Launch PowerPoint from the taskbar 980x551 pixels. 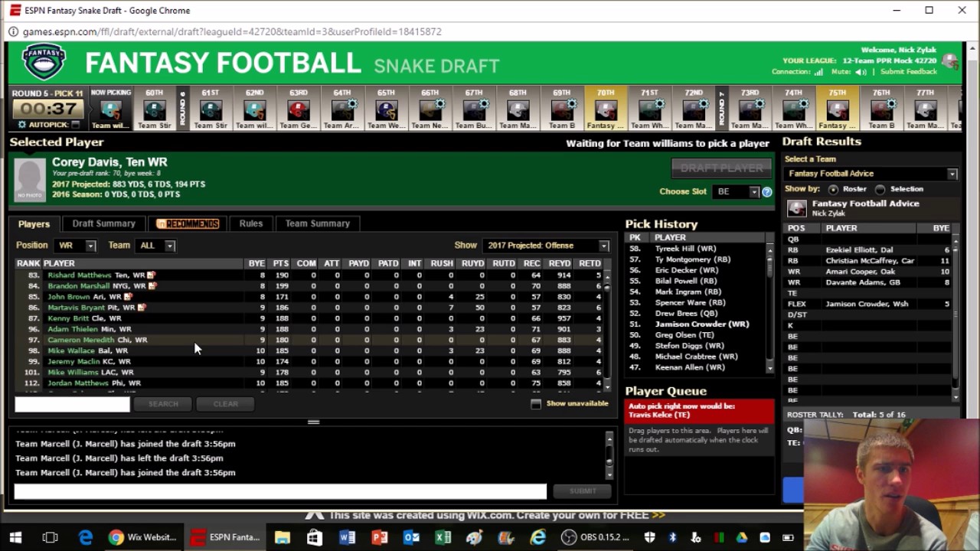pos(379,537)
